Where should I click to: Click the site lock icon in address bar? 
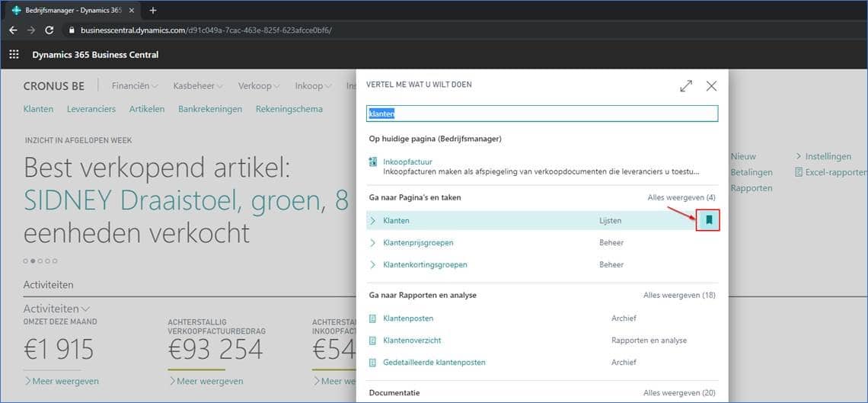71,30
